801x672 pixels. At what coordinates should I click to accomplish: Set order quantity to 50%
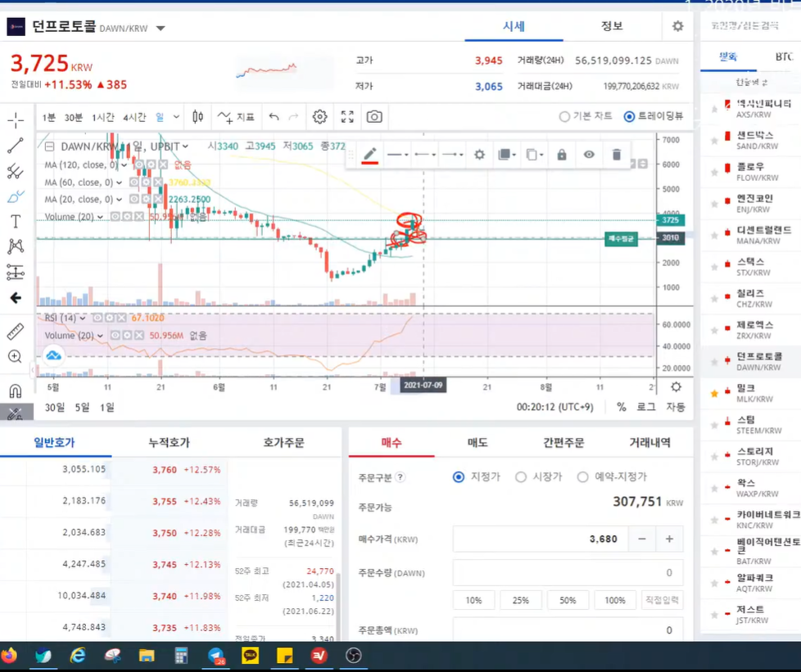[x=568, y=600]
